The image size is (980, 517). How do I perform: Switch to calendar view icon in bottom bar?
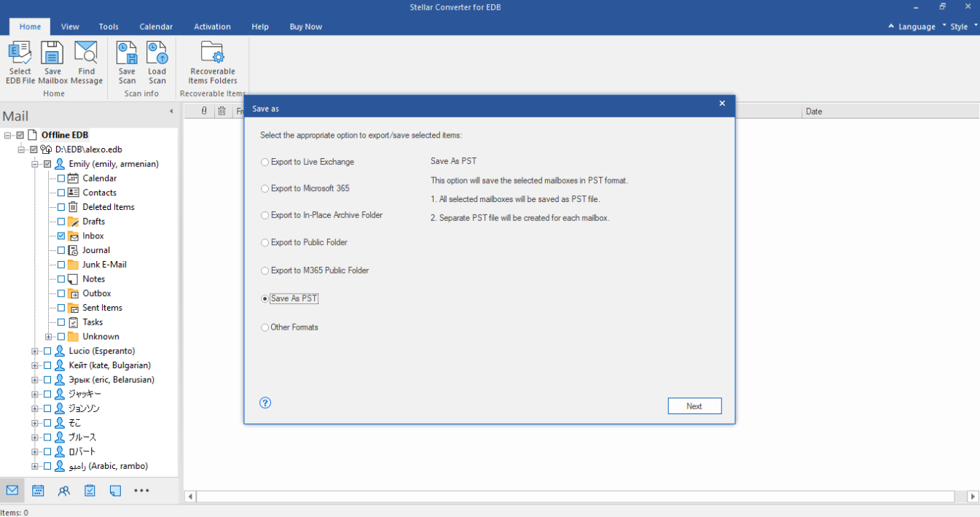click(x=38, y=491)
